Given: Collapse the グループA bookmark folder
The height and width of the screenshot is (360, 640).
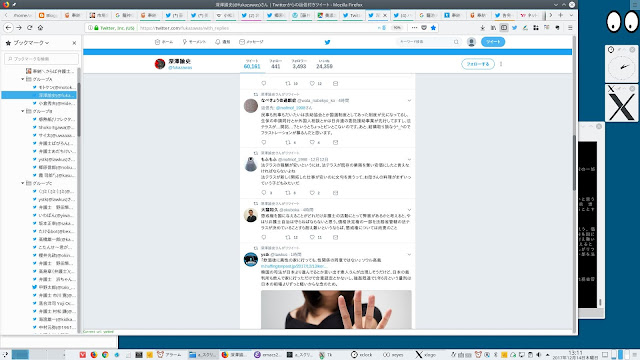Looking at the screenshot, I should pos(22,79).
